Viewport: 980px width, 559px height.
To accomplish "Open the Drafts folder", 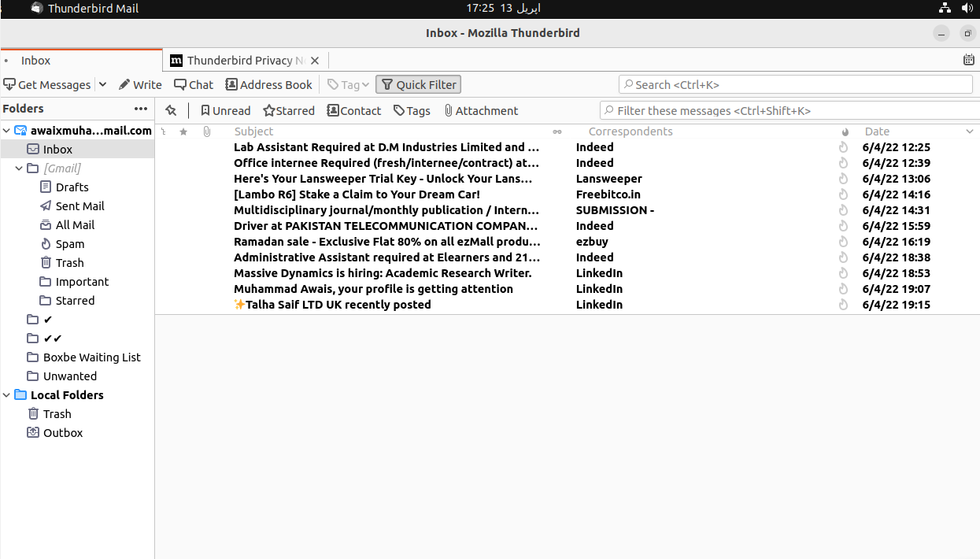I will (72, 187).
